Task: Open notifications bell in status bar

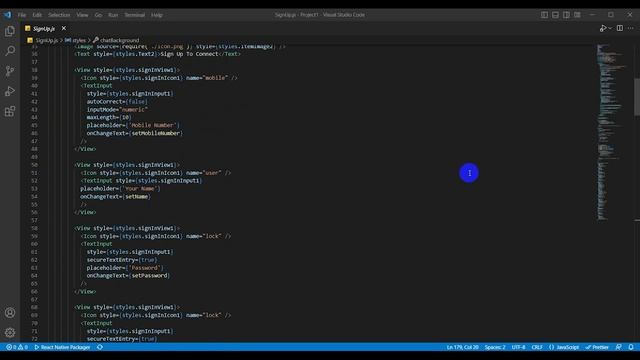Action: coord(631,347)
